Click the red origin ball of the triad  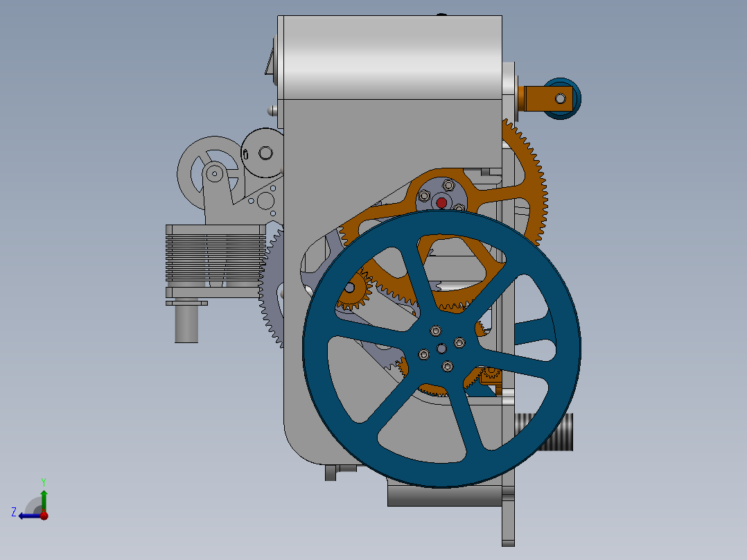(x=44, y=516)
